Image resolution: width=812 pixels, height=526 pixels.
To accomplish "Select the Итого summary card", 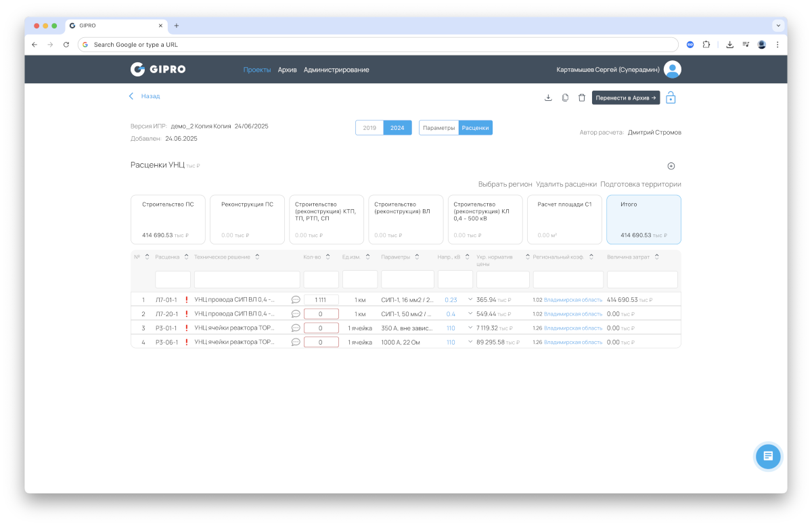I will [x=644, y=219].
